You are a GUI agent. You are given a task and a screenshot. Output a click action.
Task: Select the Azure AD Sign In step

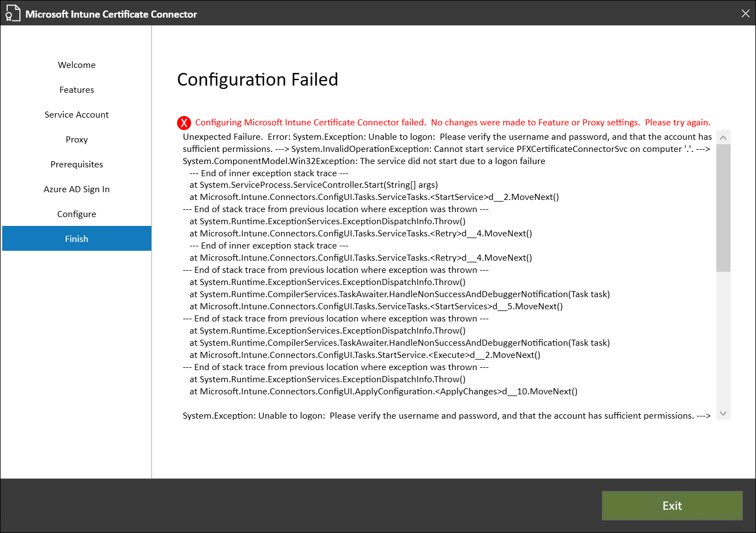point(77,189)
